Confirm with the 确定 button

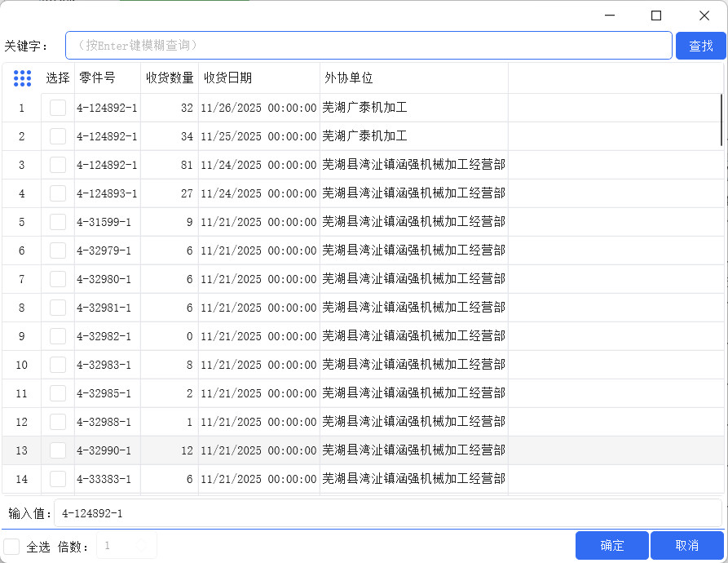[x=611, y=546]
